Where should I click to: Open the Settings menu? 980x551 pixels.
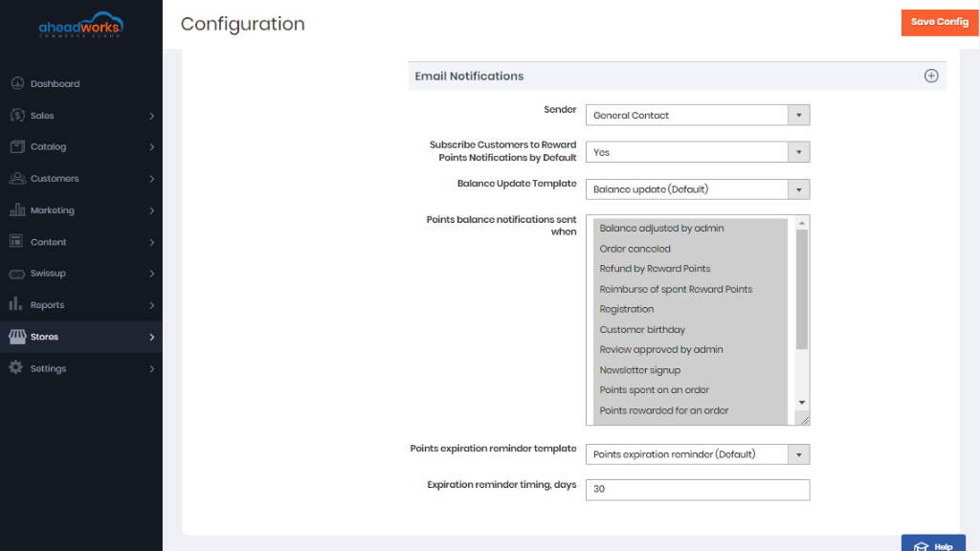(81, 368)
